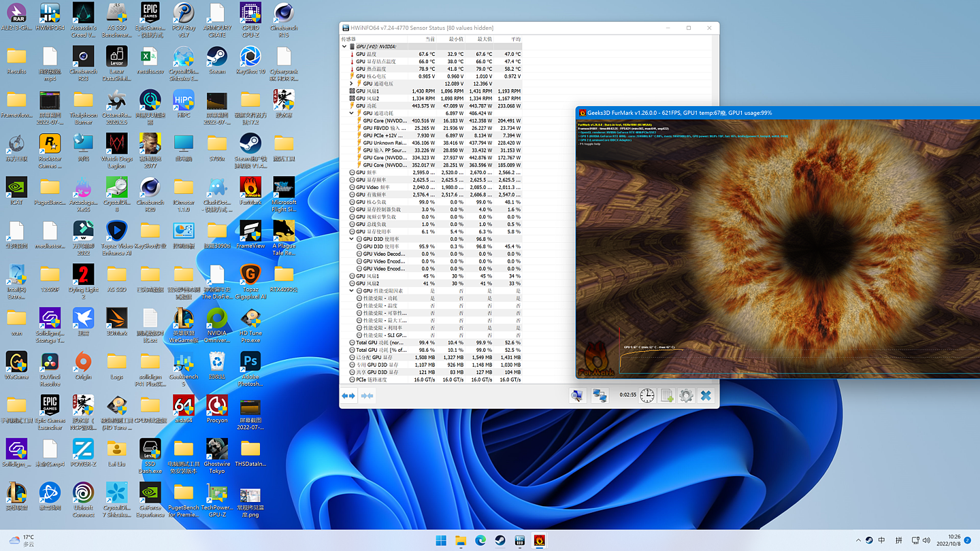Image resolution: width=980 pixels, height=551 pixels.
Task: Open OctaneRender 2020 desktop icon
Action: 116,107
